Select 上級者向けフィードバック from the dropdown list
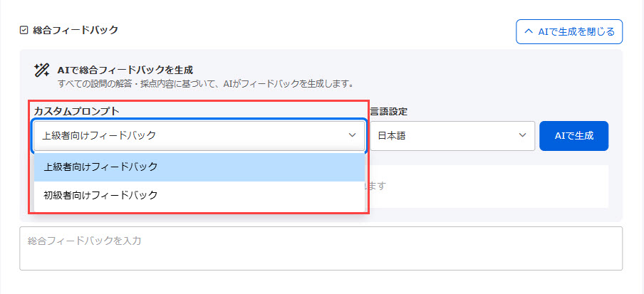644x294 pixels. [x=100, y=167]
